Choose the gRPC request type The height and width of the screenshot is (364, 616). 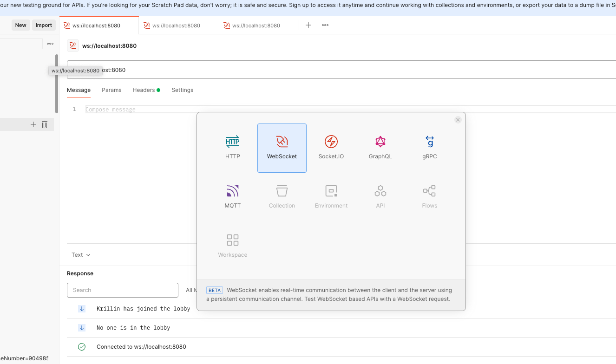[x=430, y=148]
